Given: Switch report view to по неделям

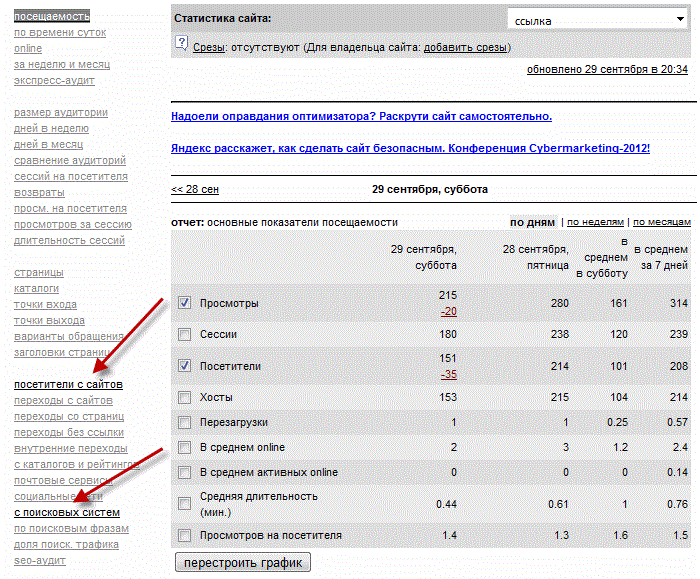Looking at the screenshot, I should point(595,222).
